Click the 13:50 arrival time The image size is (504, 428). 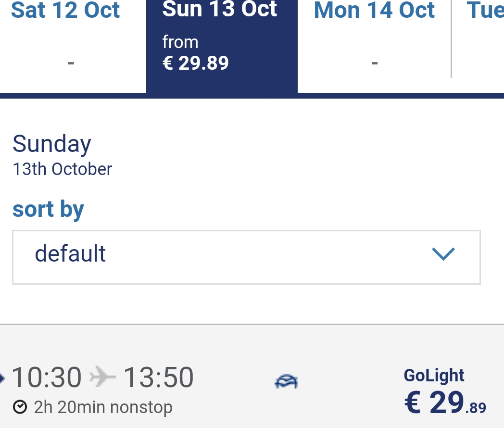pyautogui.click(x=159, y=377)
